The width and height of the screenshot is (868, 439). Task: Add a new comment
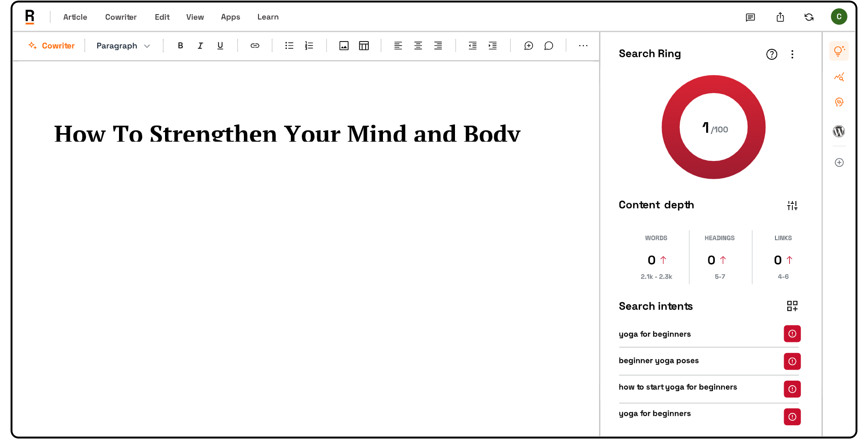coord(529,46)
